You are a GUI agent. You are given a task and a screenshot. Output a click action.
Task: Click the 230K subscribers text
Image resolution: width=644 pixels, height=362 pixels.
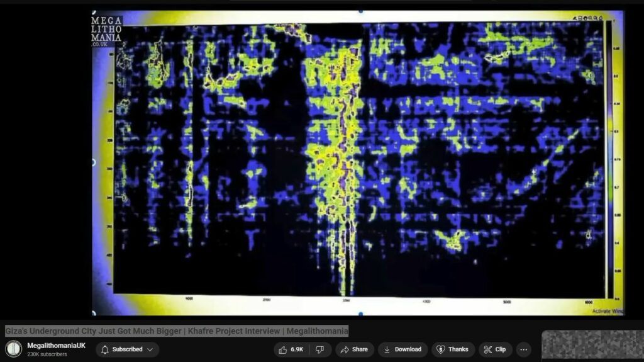47,354
